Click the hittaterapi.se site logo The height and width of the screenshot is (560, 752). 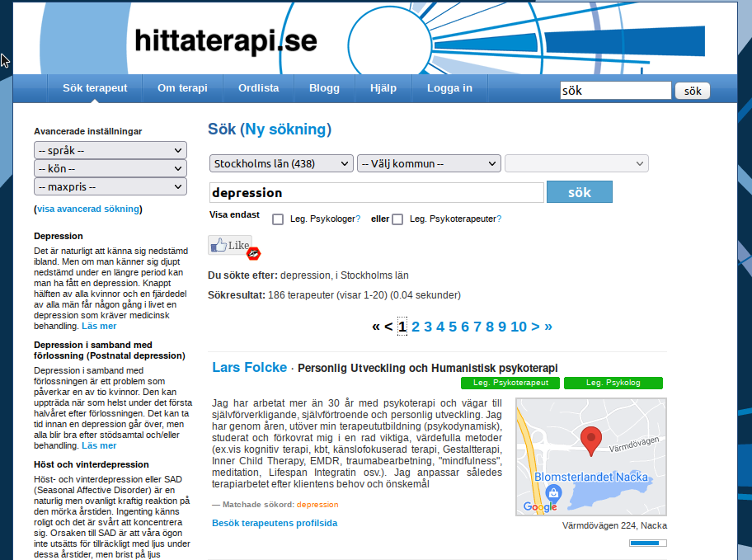pos(225,40)
